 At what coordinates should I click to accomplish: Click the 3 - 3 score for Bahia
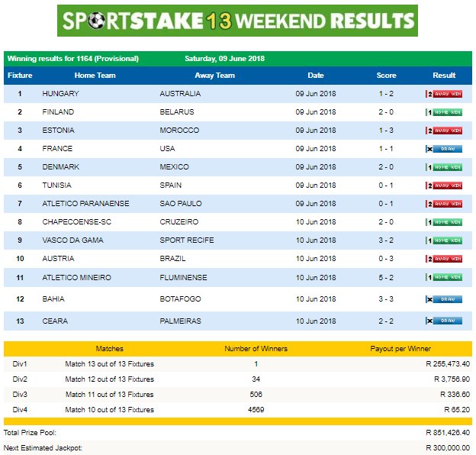point(386,298)
